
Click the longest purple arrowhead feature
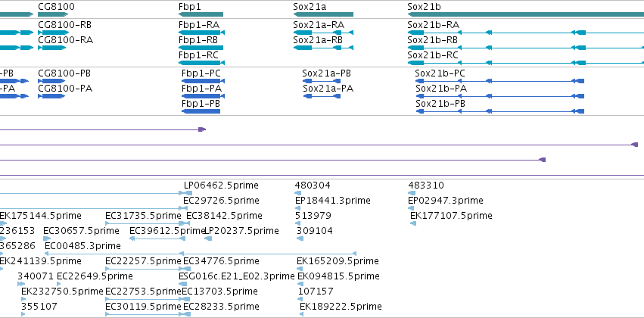319,145
